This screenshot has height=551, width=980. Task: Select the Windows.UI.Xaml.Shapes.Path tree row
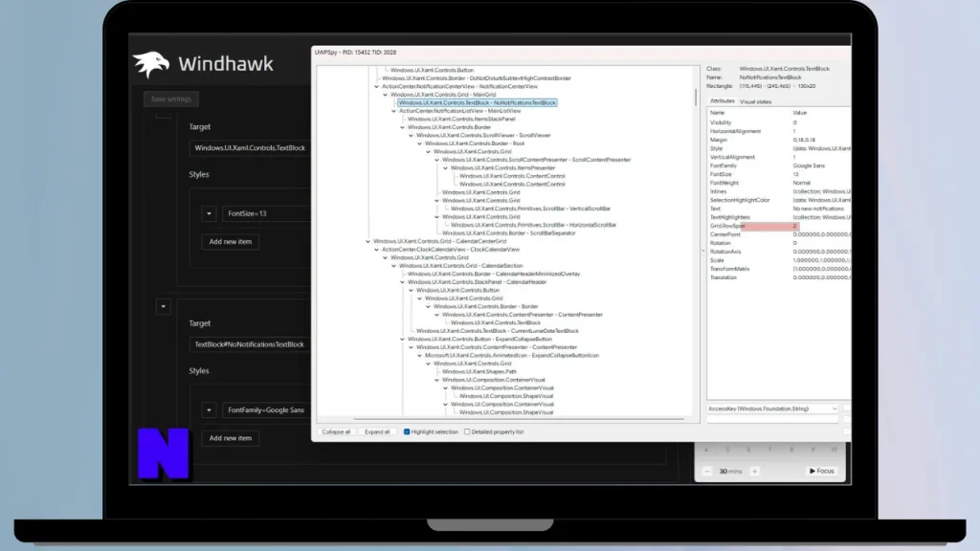tap(479, 372)
